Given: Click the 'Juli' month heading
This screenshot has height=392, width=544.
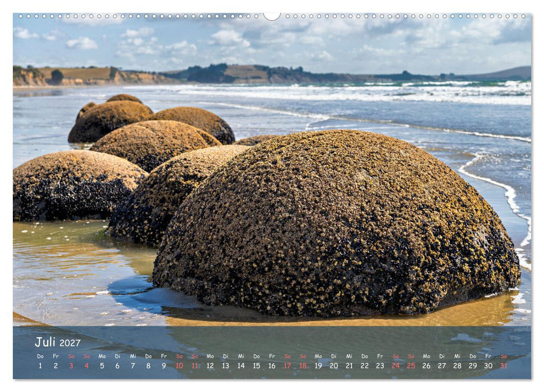Looking at the screenshot, I should (45, 342).
